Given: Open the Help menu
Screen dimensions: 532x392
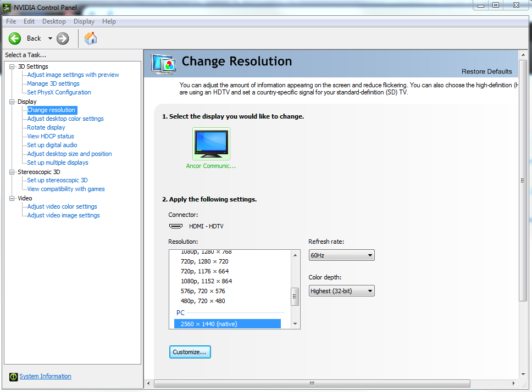Looking at the screenshot, I should pos(109,21).
